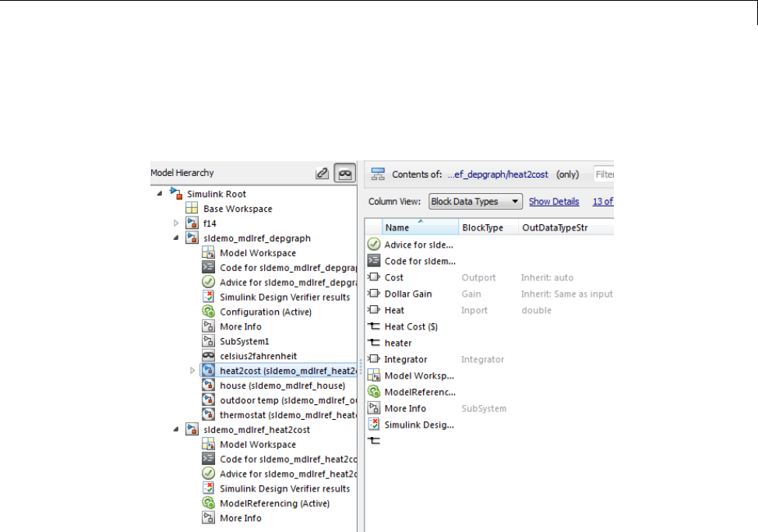Click the 'Integrator' BlockType cell
The height and width of the screenshot is (532, 758).
[482, 360]
